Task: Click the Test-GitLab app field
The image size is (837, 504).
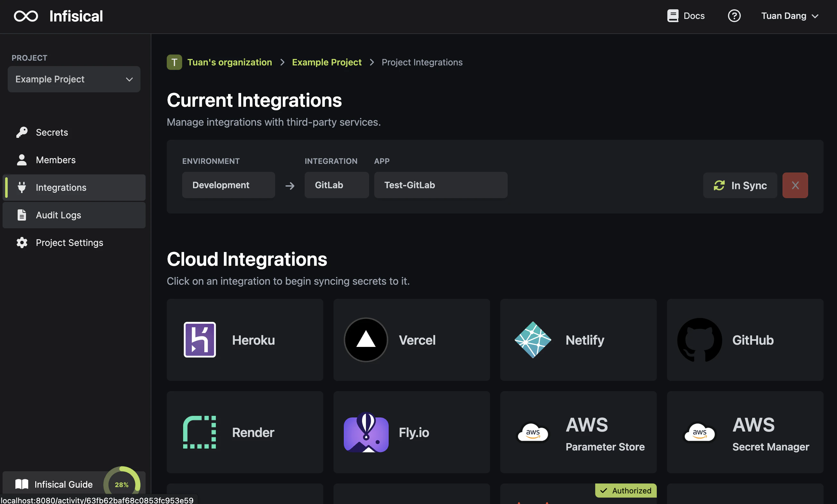Action: pyautogui.click(x=441, y=185)
